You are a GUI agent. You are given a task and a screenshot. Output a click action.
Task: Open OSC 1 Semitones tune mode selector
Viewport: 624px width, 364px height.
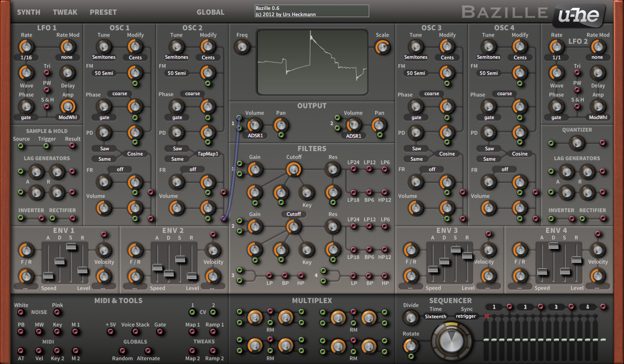pyautogui.click(x=104, y=57)
